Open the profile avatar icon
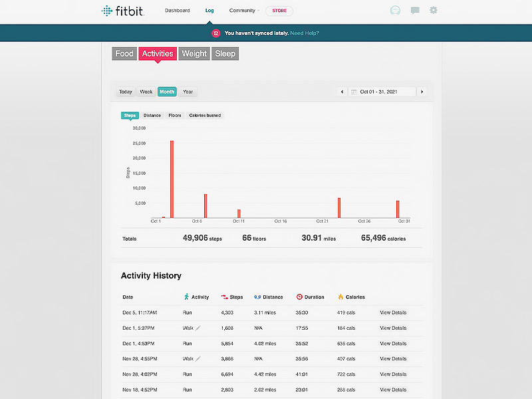Screen dimensions: 532x399 pos(395,11)
